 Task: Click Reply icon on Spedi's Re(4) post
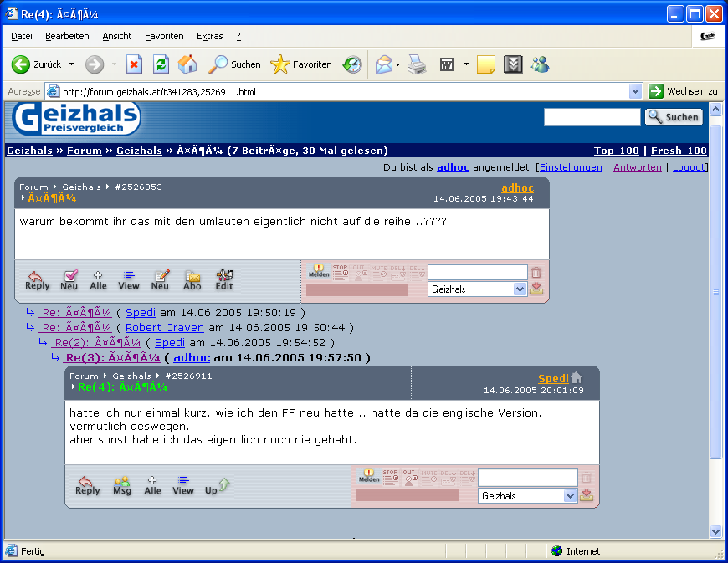(87, 485)
